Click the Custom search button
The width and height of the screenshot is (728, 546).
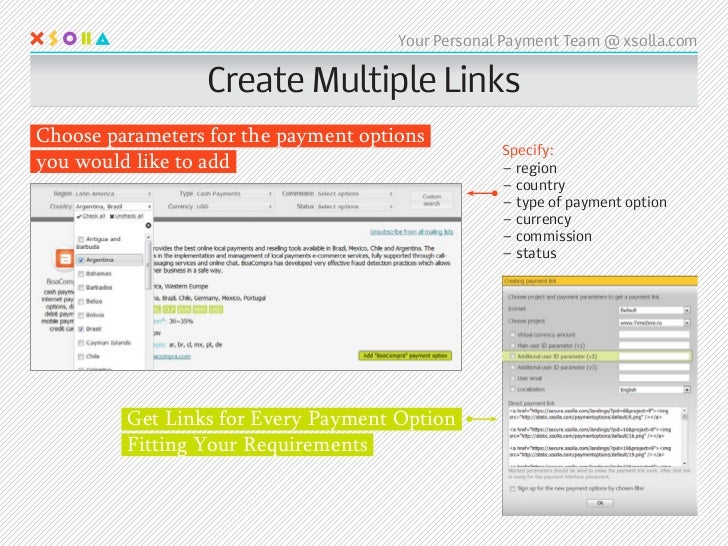(431, 200)
